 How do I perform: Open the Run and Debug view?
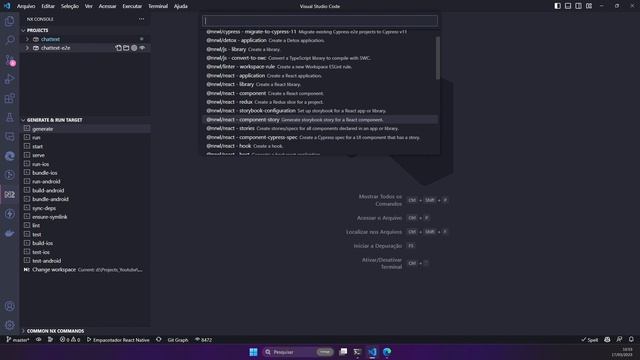pos(9,79)
